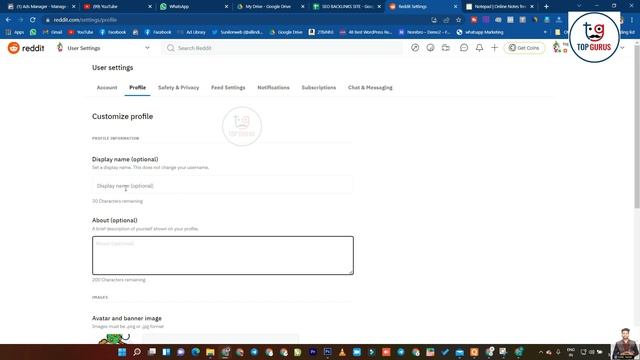Open the whatsapp Marketing bookmark

(x=480, y=32)
